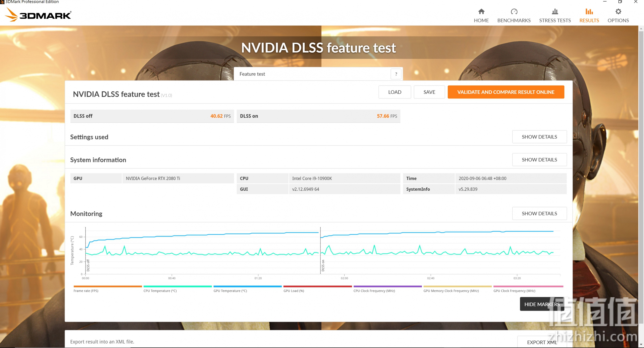Click the HIDE MARKERS button

pyautogui.click(x=542, y=304)
